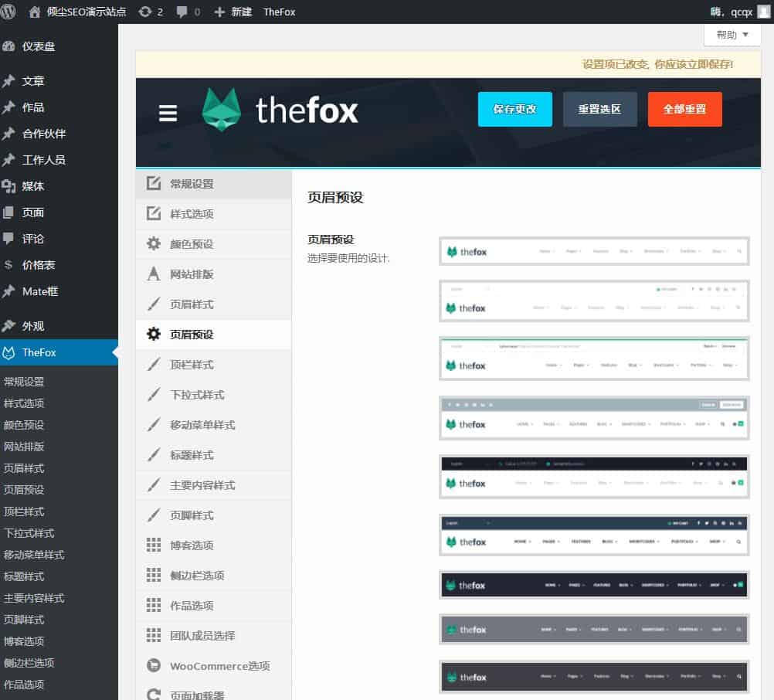Screen dimensions: 774x700
Task: Click the dollar icon next to 价格表
Action: [8, 264]
